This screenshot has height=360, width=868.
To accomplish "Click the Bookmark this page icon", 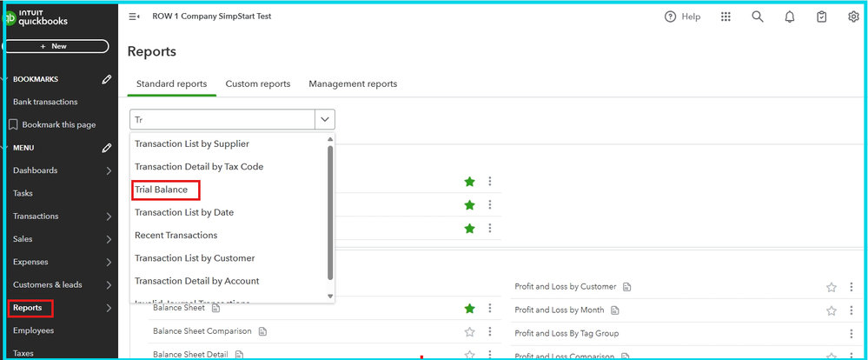I will click(13, 124).
